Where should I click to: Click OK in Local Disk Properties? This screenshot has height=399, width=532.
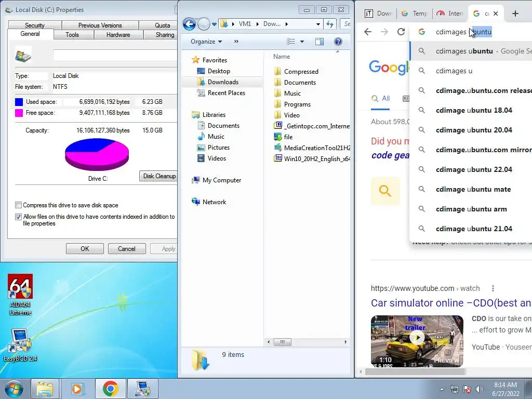pyautogui.click(x=85, y=249)
